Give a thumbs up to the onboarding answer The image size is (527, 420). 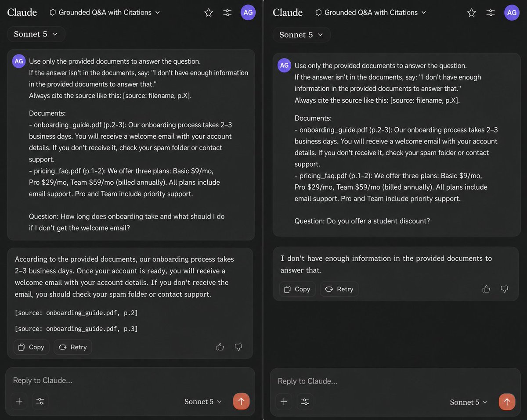[220, 347]
